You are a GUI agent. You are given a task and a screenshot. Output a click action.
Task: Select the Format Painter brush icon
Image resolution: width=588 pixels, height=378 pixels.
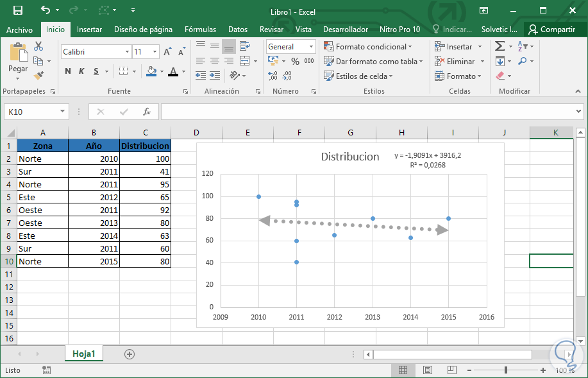[38, 76]
